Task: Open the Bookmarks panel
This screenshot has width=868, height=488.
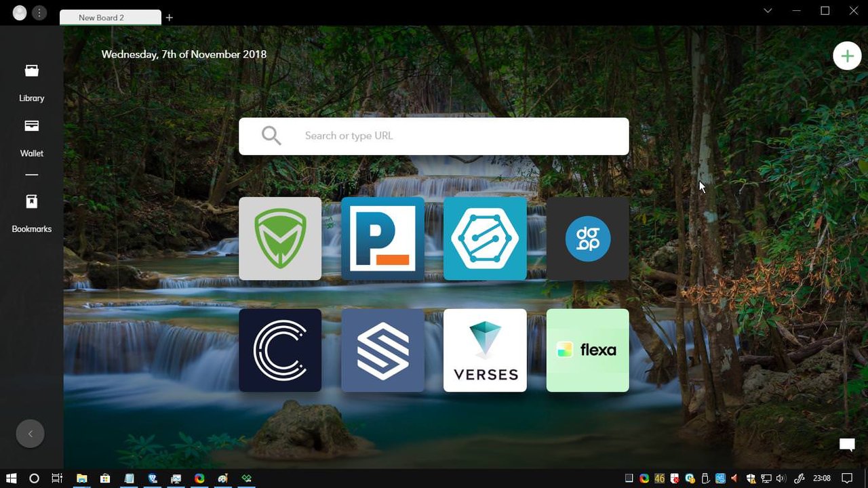Action: 31,213
